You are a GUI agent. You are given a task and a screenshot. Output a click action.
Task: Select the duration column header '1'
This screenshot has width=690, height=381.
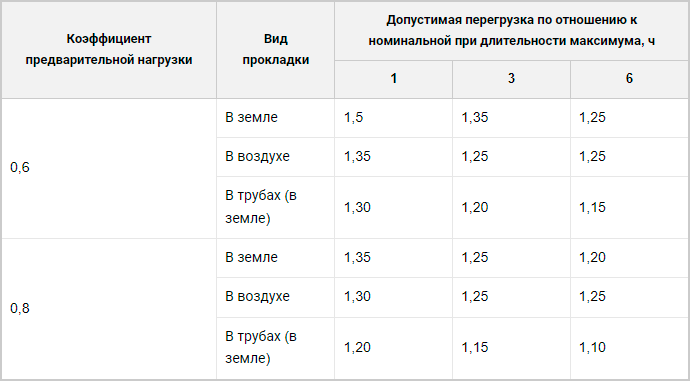[x=393, y=79]
